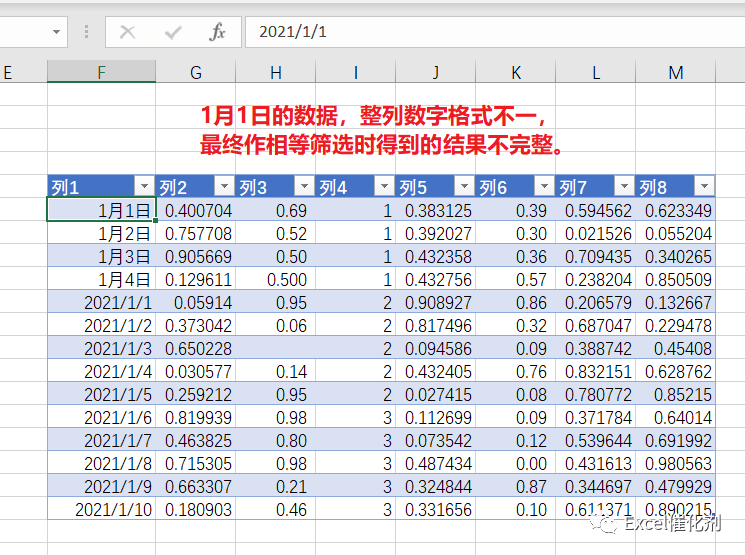Open filter dropdown for 列3

[x=304, y=186]
